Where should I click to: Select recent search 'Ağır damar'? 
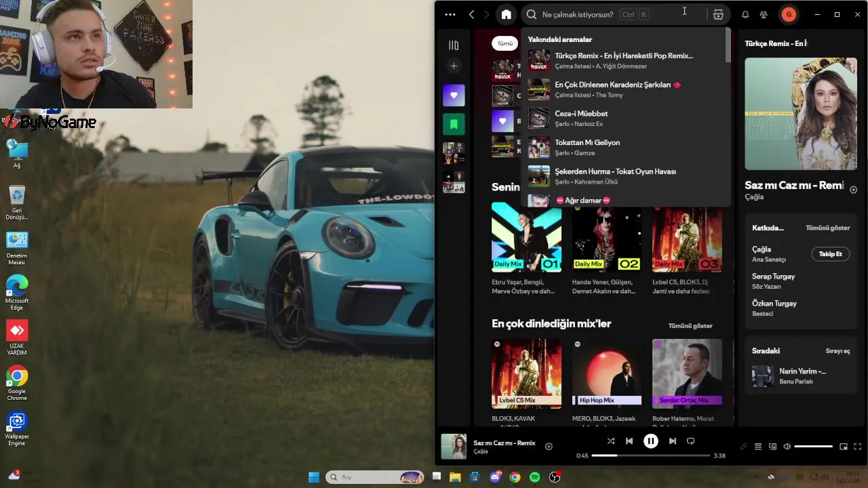pos(625,200)
